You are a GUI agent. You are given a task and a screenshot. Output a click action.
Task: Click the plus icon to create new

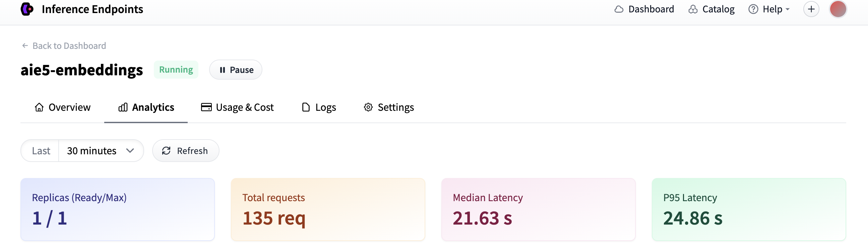pos(811,9)
